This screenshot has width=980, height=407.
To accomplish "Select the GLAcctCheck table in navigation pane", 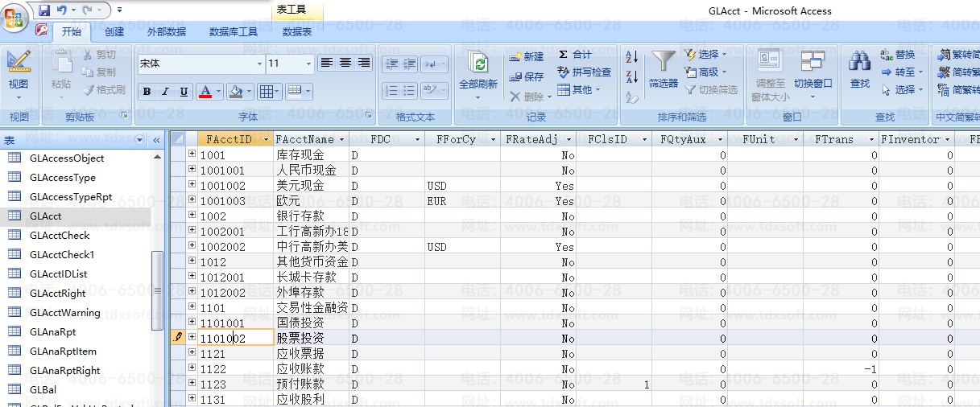I will [x=60, y=236].
